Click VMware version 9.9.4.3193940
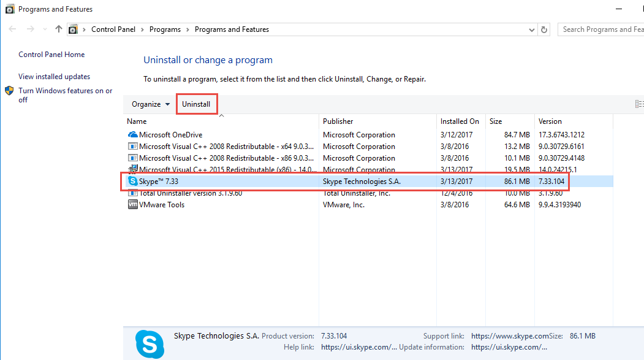 coord(559,205)
